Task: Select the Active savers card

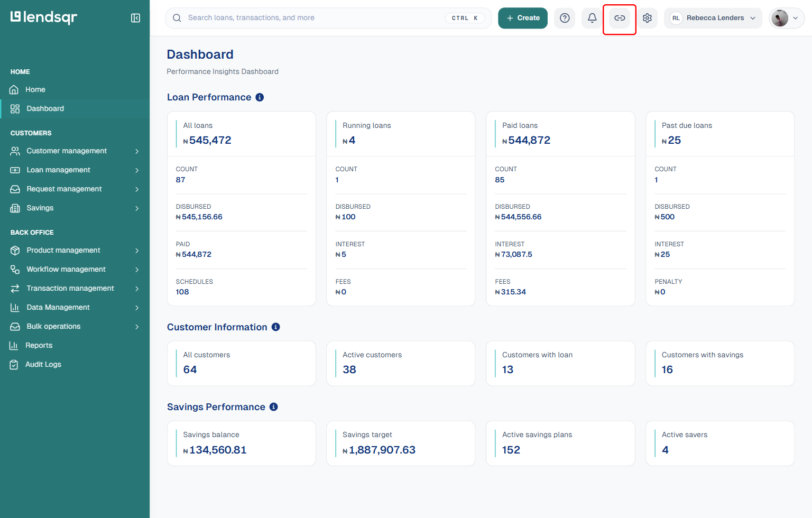Action: pyautogui.click(x=720, y=443)
